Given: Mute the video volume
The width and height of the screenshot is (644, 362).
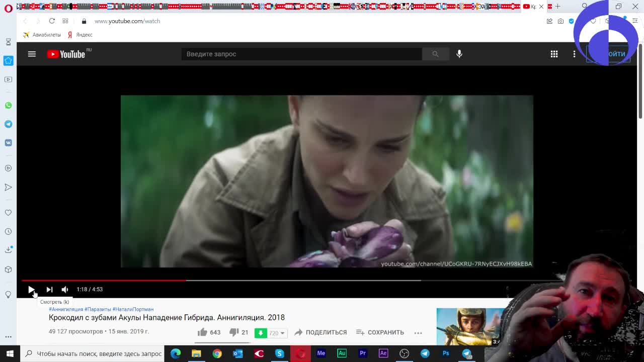Looking at the screenshot, I should click(65, 289).
